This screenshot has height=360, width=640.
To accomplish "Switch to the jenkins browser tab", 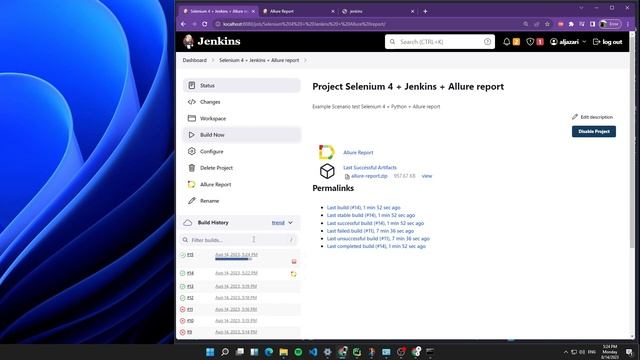I will [x=378, y=11].
